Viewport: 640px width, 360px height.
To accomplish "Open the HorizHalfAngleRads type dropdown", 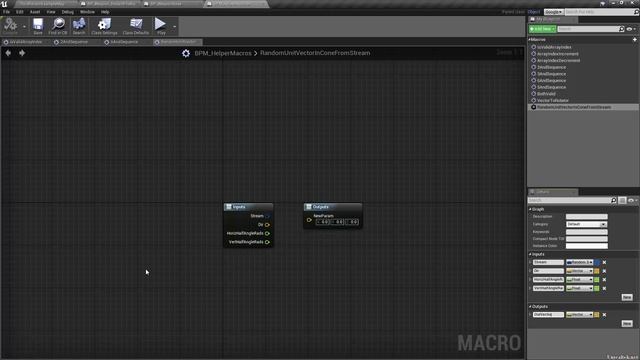I will point(580,280).
